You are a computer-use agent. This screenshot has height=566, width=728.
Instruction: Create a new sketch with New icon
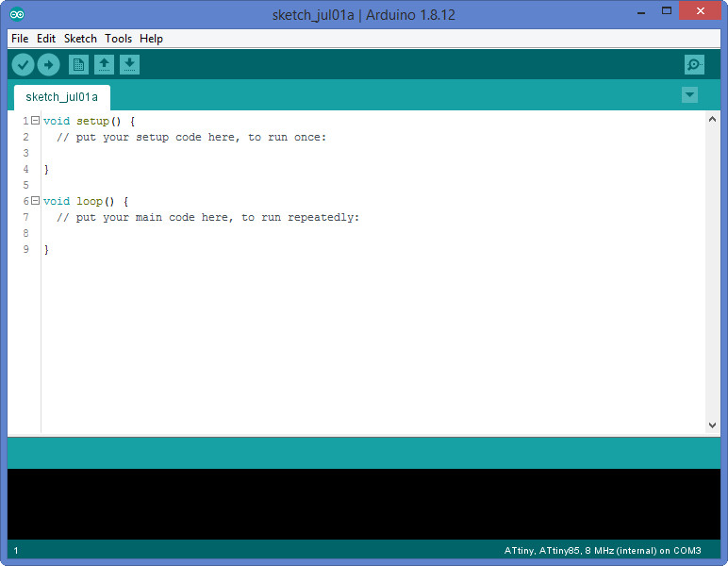pyautogui.click(x=78, y=64)
